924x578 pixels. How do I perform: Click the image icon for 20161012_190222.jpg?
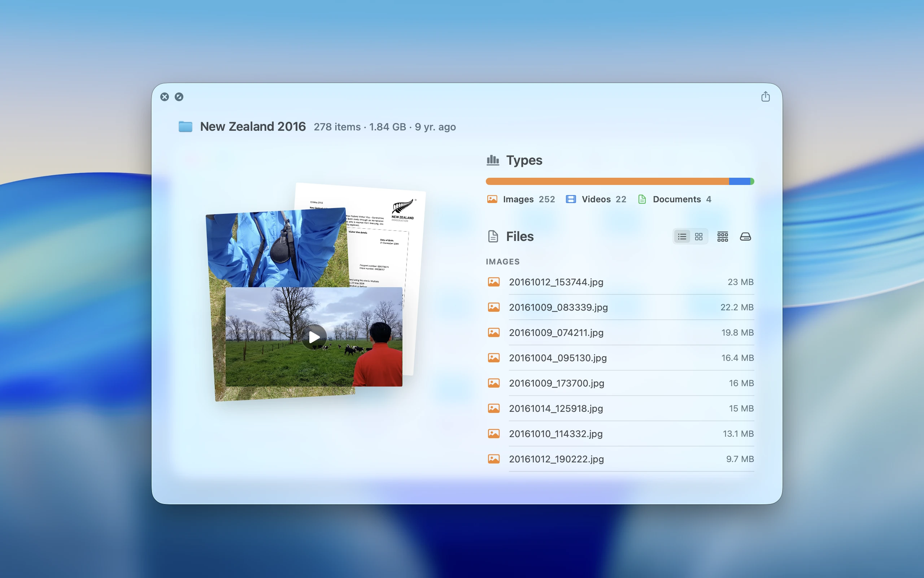(x=494, y=459)
